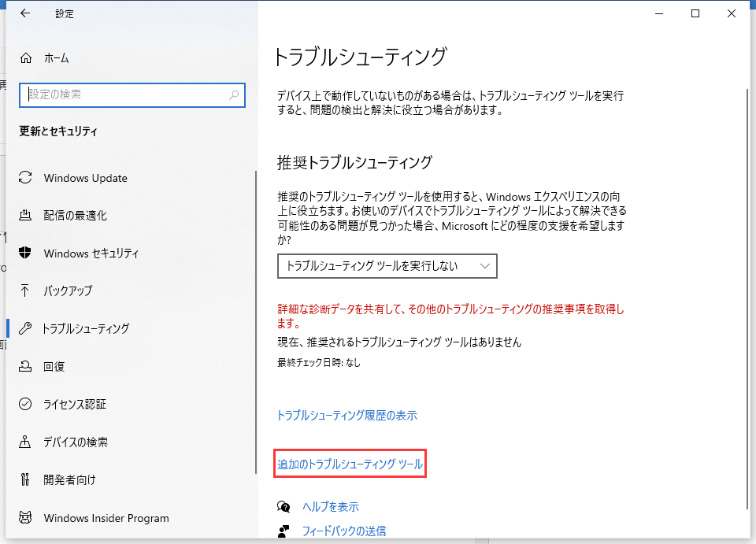Click the フィードバックの送信 link
This screenshot has height=544, width=756.
[344, 531]
